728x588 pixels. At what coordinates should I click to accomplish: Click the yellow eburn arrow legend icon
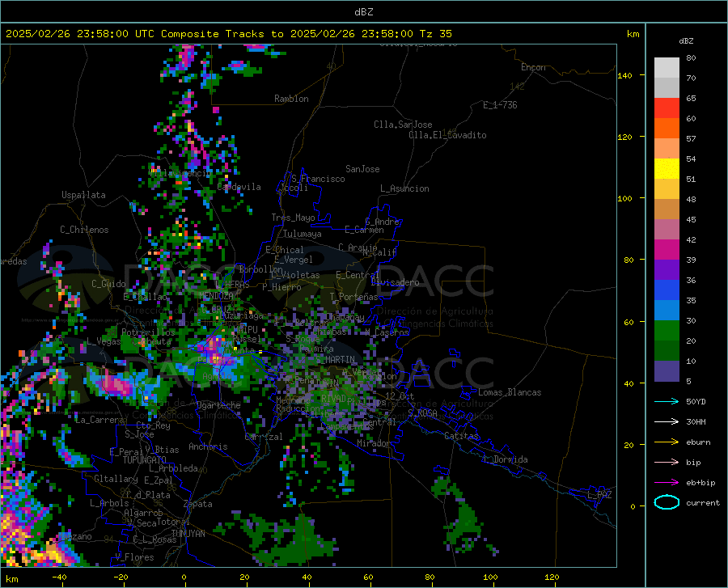(x=667, y=442)
